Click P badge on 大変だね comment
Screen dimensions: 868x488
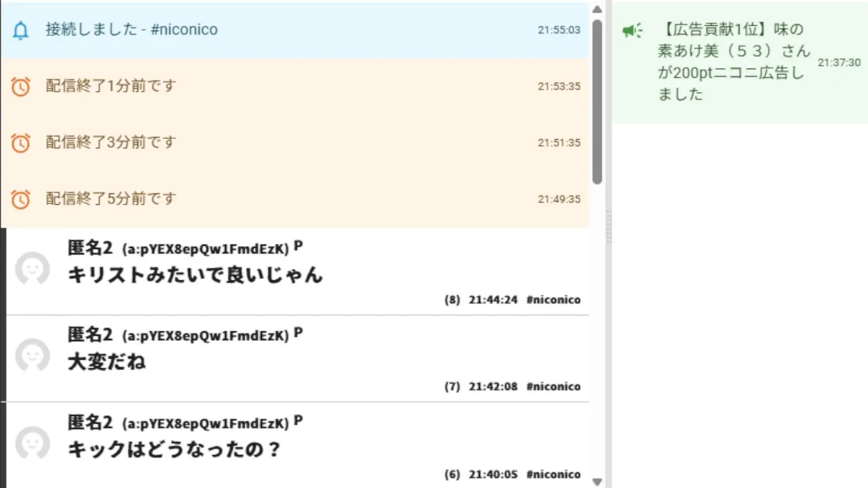point(298,333)
